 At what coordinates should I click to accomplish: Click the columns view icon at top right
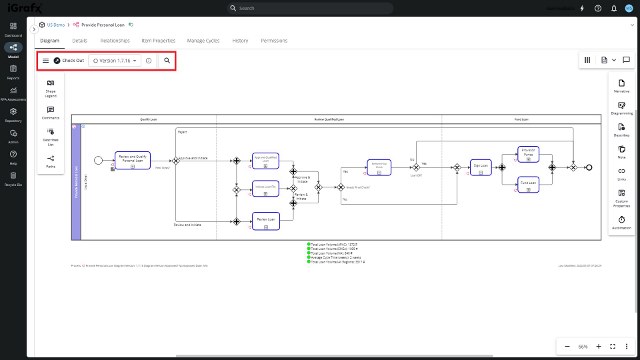(x=587, y=60)
